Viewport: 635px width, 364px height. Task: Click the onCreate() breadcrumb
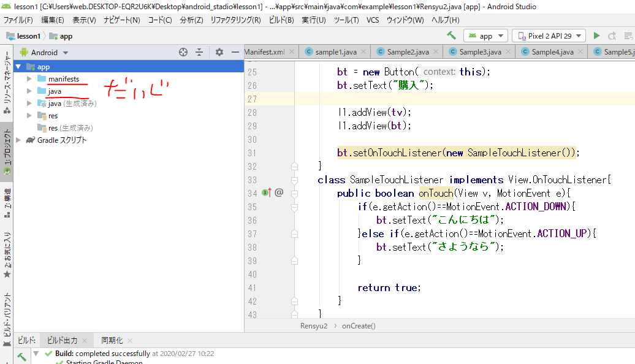click(x=359, y=326)
